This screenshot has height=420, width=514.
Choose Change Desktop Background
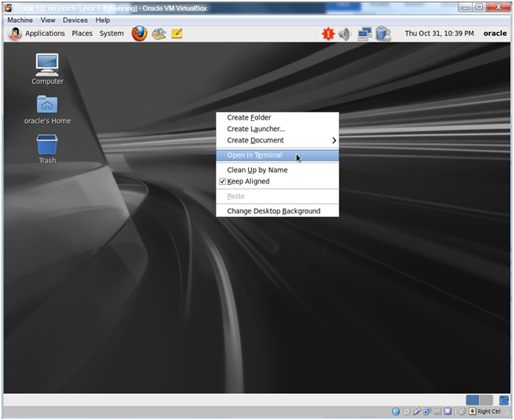pyautogui.click(x=273, y=211)
